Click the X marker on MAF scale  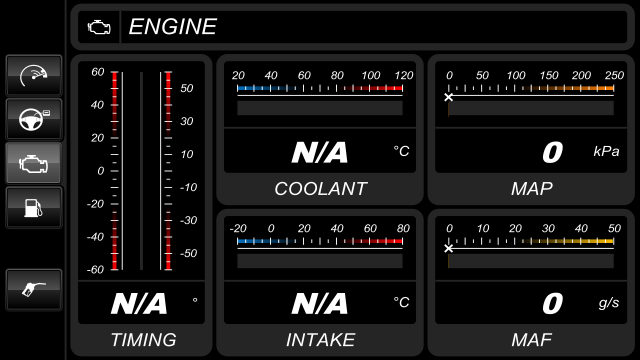tap(449, 248)
